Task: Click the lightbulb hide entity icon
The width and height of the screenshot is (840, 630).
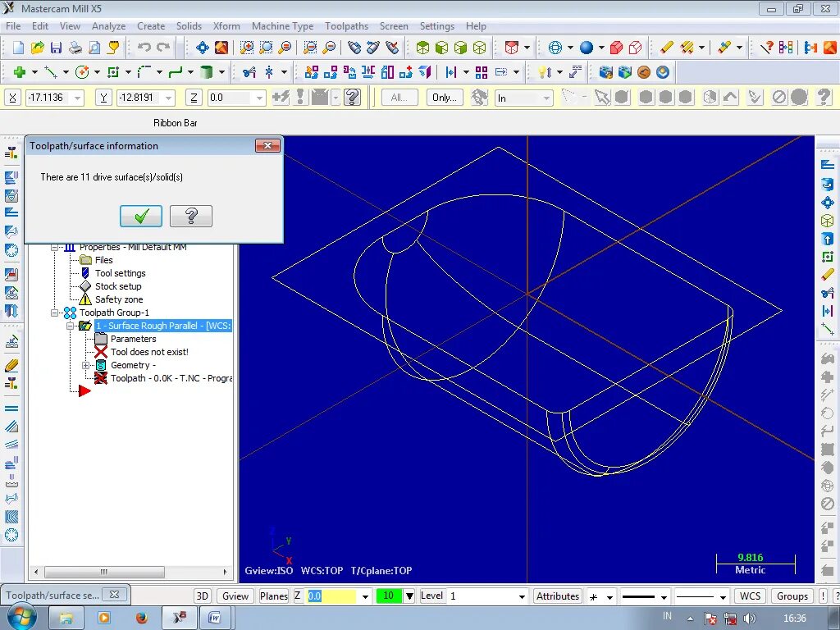Action: 545,72
